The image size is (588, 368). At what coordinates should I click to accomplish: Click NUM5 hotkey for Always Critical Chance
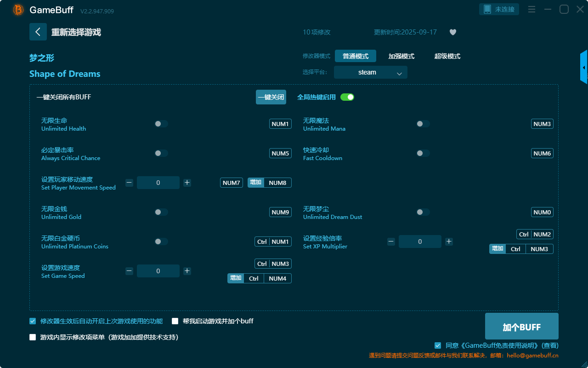tap(280, 153)
